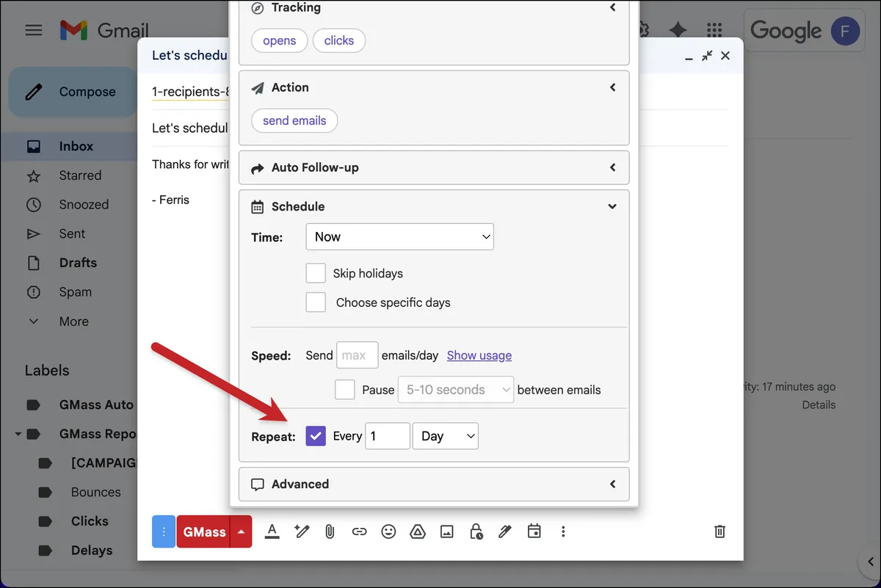881x588 pixels.
Task: Pop out compose window icon
Action: point(707,56)
